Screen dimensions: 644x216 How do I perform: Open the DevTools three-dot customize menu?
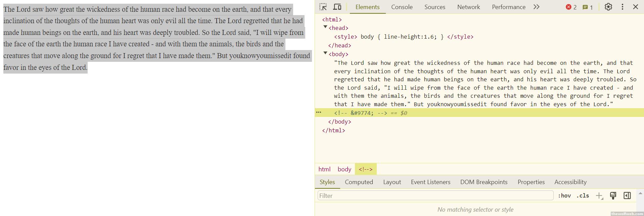click(x=622, y=7)
